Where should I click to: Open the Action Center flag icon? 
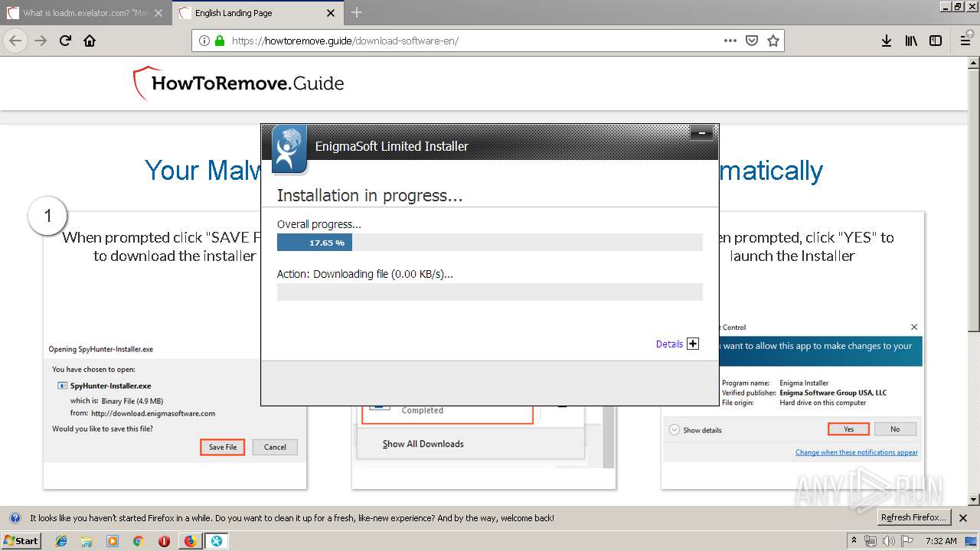click(x=907, y=540)
